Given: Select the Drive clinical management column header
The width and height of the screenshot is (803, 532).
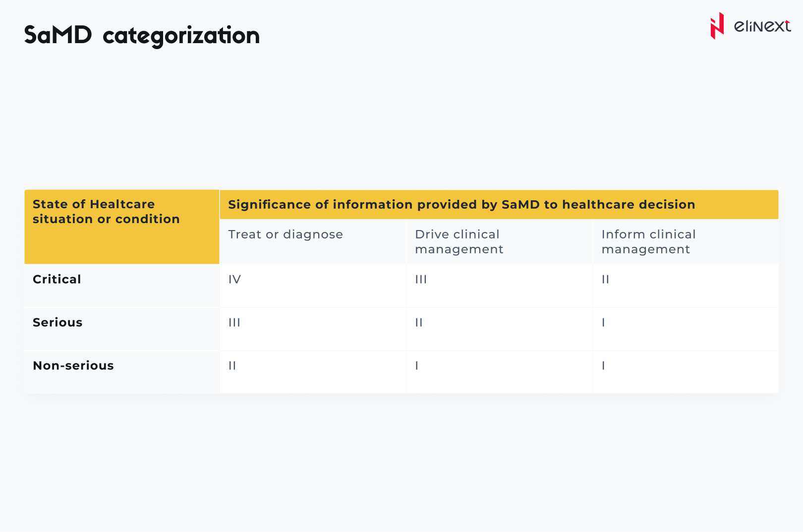Looking at the screenshot, I should (459, 241).
